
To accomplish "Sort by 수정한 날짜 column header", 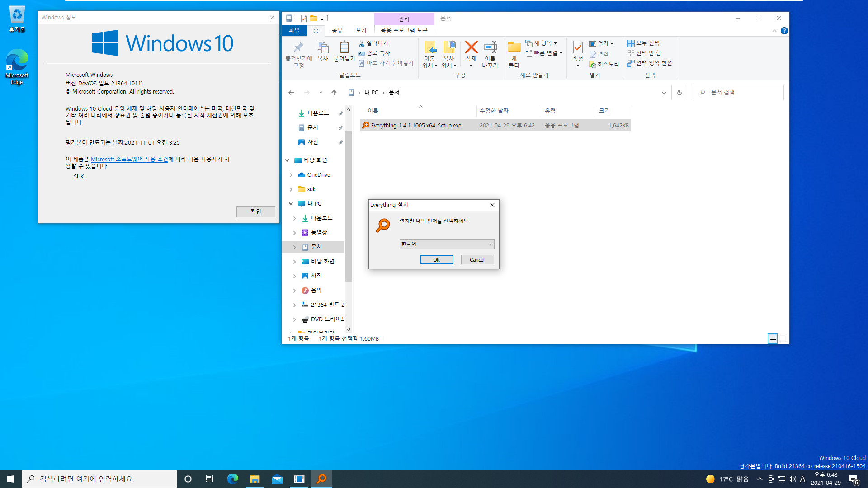I will (x=509, y=111).
